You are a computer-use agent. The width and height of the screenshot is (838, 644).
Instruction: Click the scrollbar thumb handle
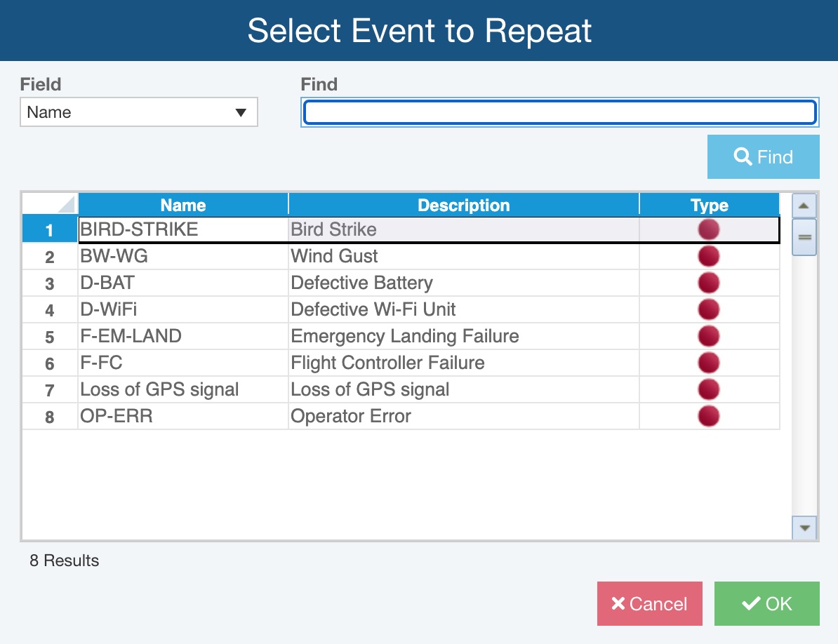coord(804,237)
